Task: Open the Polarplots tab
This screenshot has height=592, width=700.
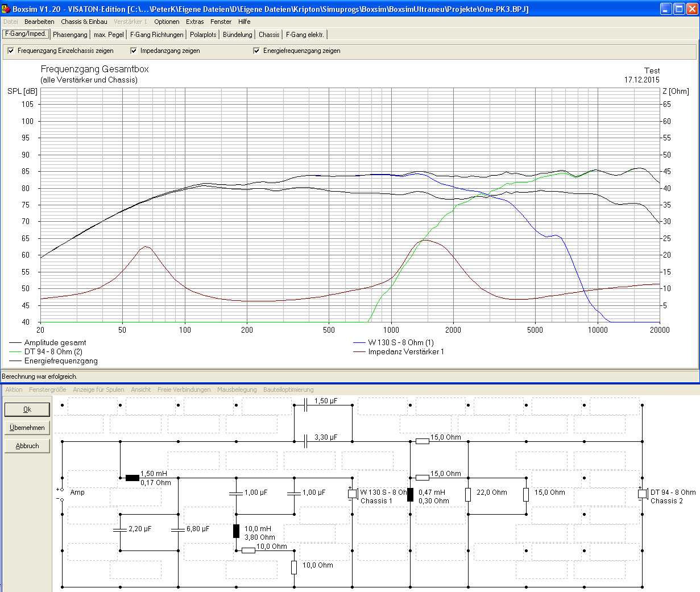Action: (203, 35)
